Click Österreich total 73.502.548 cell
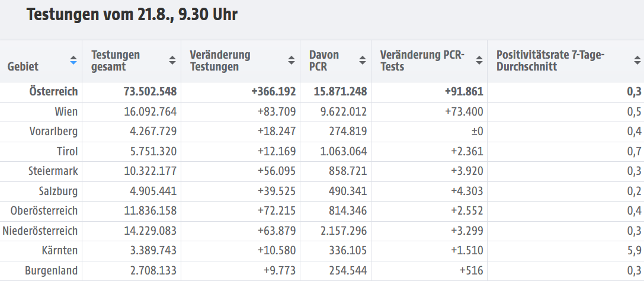Image resolution: width=644 pixels, height=281 pixels. pos(150,92)
